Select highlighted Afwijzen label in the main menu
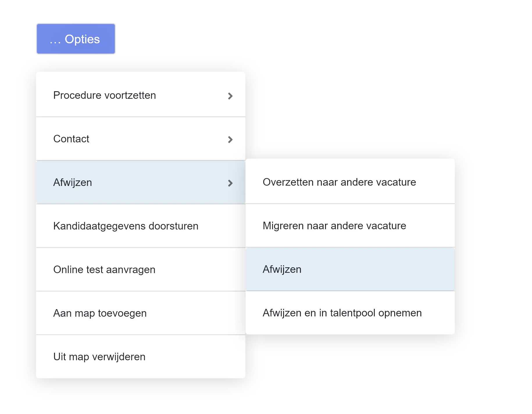Viewport: 532px width, 414px height. coord(73,182)
